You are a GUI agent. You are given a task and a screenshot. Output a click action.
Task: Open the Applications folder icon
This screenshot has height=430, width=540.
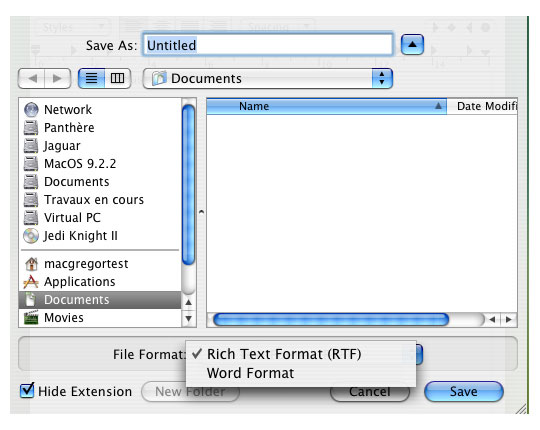(x=31, y=282)
